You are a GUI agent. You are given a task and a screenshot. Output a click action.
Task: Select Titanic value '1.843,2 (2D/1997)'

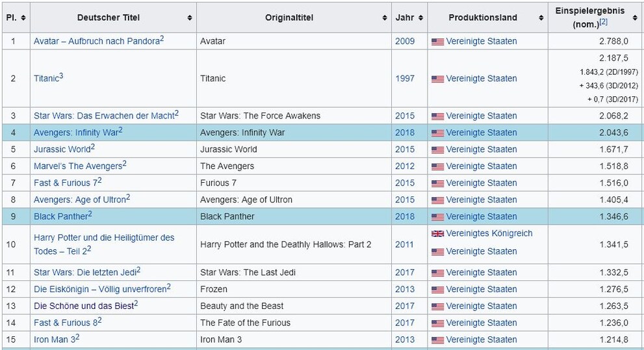[609, 72]
